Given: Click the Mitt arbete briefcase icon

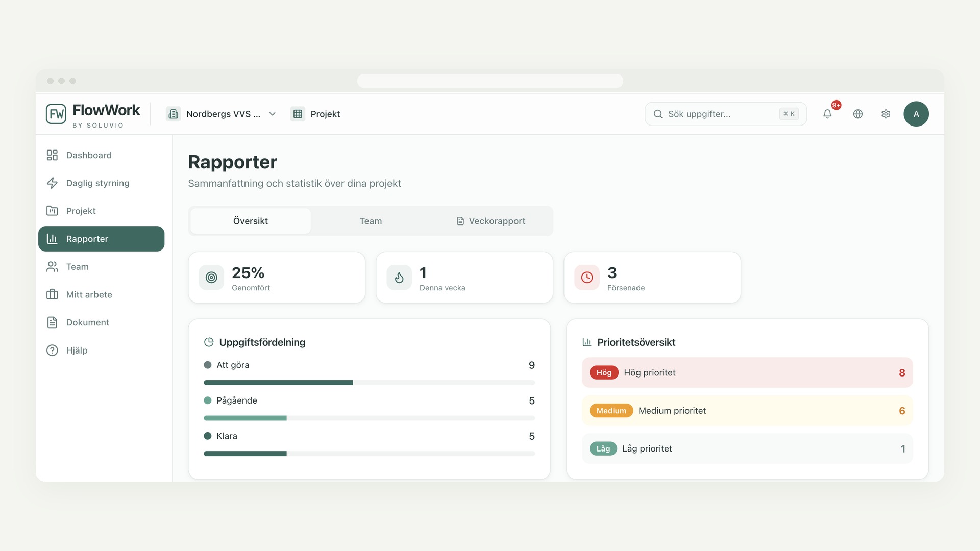Looking at the screenshot, I should tap(52, 294).
